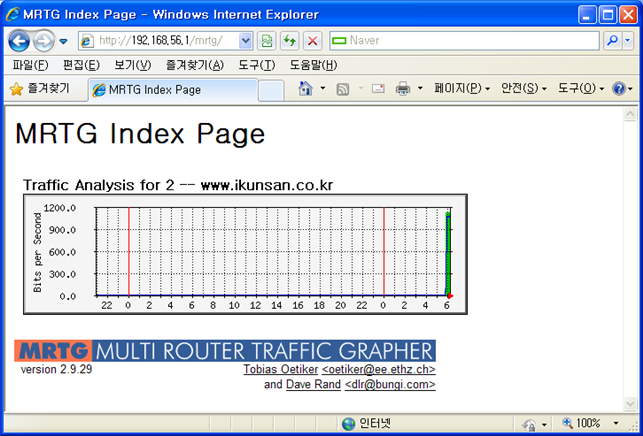Click the traffic analysis graph image

[245, 254]
